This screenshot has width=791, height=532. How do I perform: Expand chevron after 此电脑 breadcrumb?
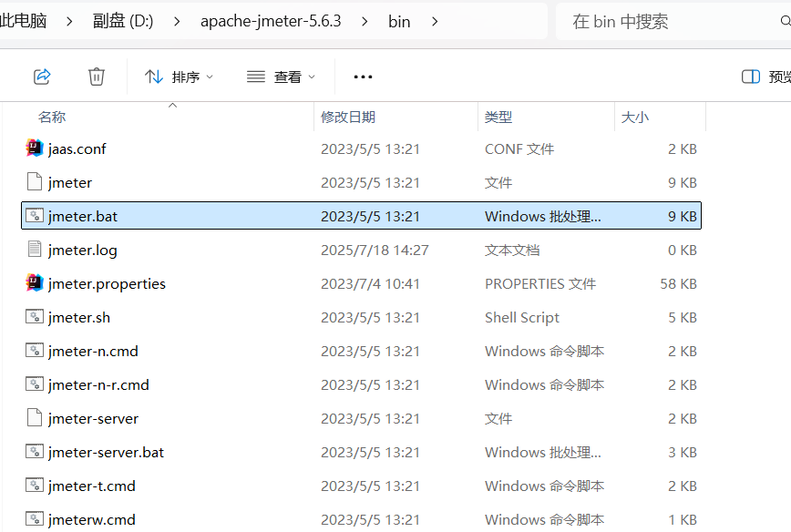click(x=69, y=22)
